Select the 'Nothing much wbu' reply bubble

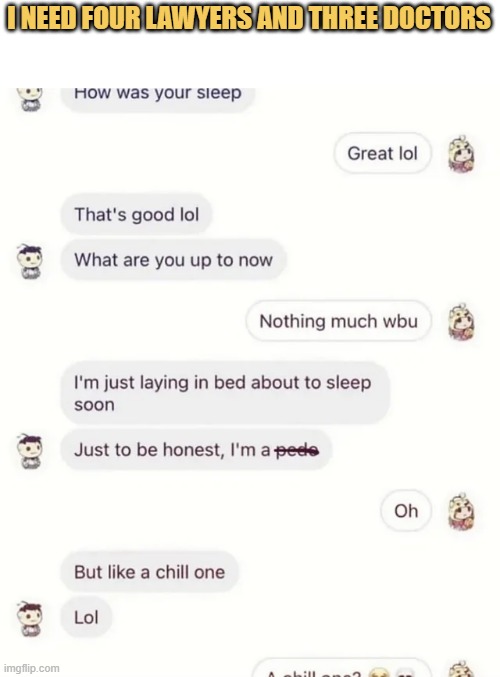pos(339,321)
